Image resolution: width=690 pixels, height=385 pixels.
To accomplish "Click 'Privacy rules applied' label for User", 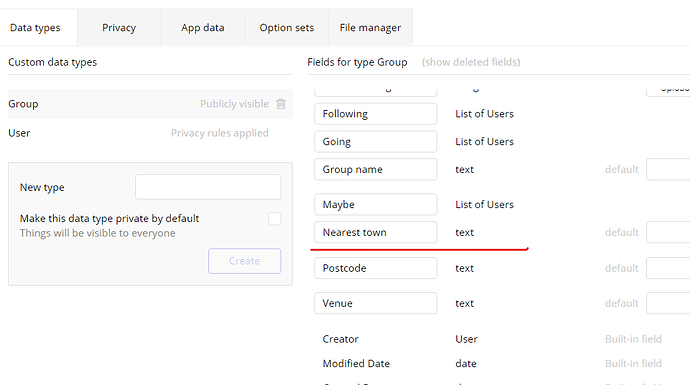I will click(220, 133).
